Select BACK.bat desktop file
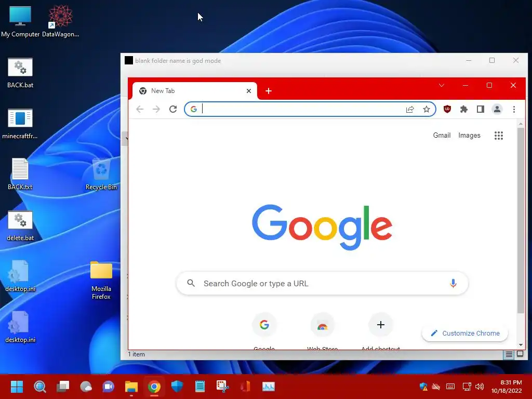Viewport: 532px width, 399px height. (x=20, y=73)
